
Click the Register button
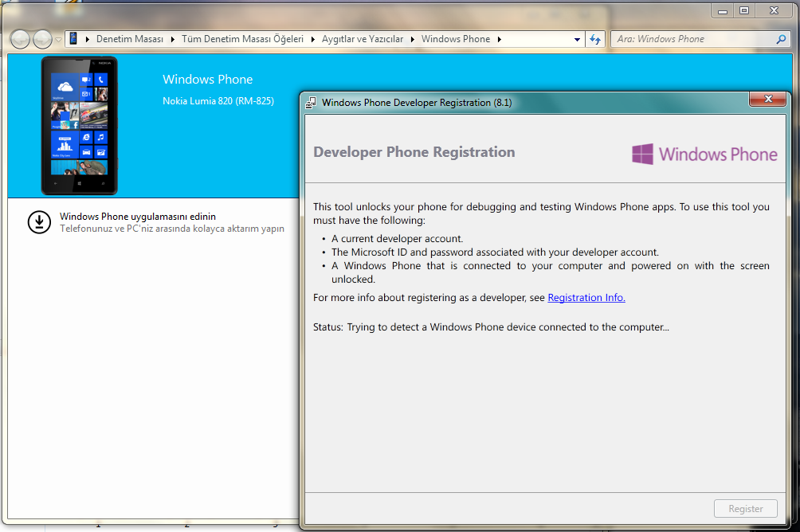pyautogui.click(x=745, y=509)
